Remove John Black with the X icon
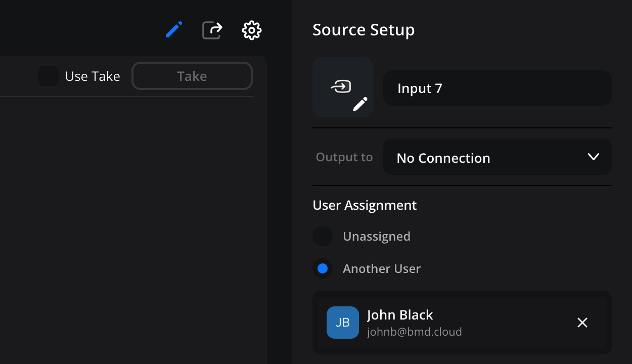Image resolution: width=632 pixels, height=364 pixels. (x=582, y=323)
